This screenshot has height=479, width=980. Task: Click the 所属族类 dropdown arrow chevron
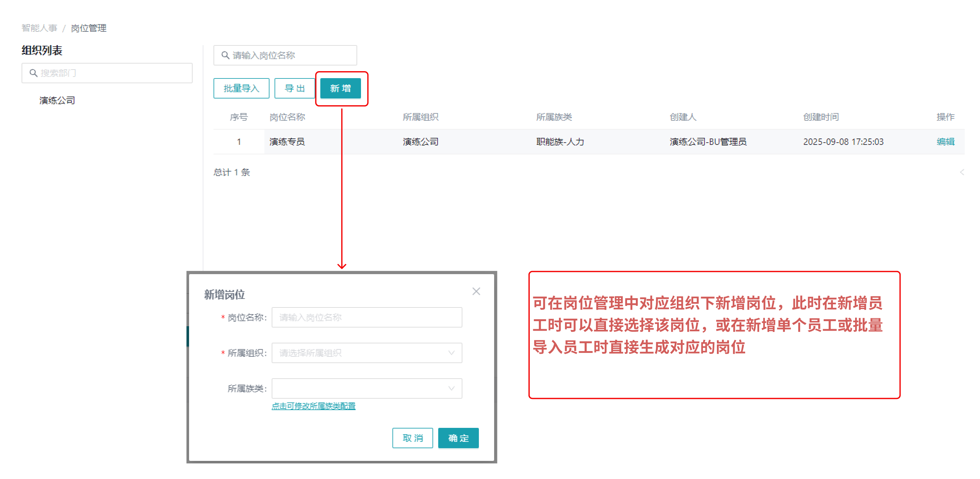pyautogui.click(x=451, y=388)
